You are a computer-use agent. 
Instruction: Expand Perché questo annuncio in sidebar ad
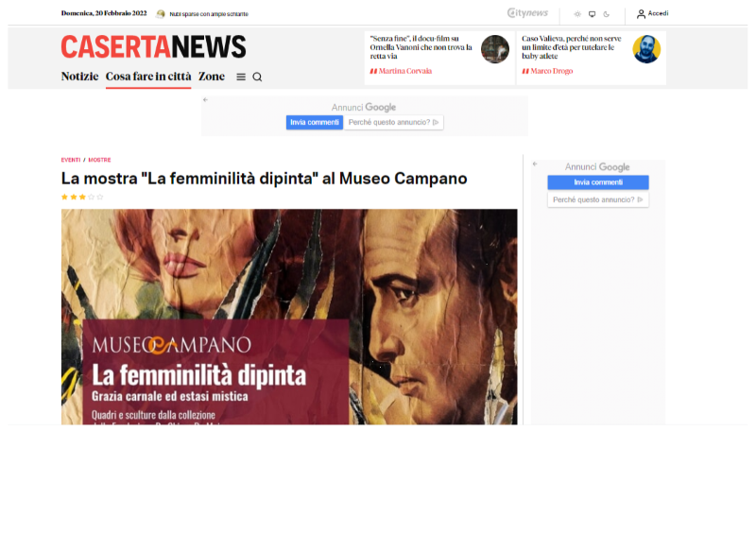(598, 199)
